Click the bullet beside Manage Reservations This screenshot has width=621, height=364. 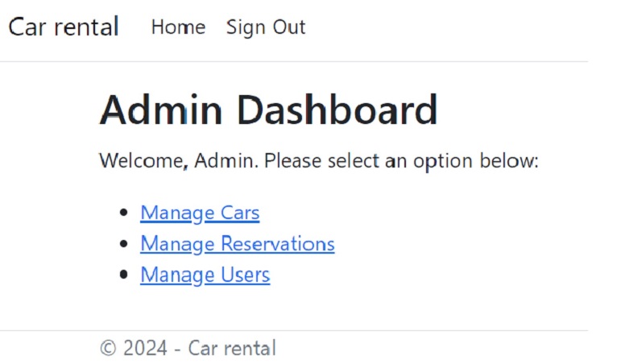tap(123, 243)
